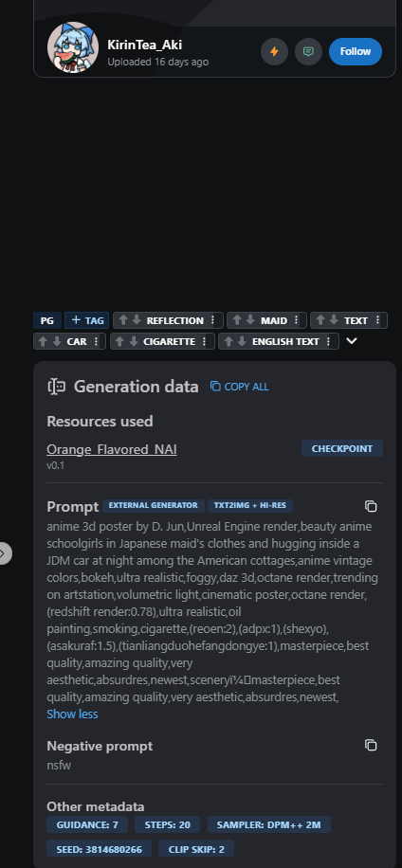Click KirinTea_Aki's avatar thumbnail
This screenshot has width=402, height=868.
73,47
